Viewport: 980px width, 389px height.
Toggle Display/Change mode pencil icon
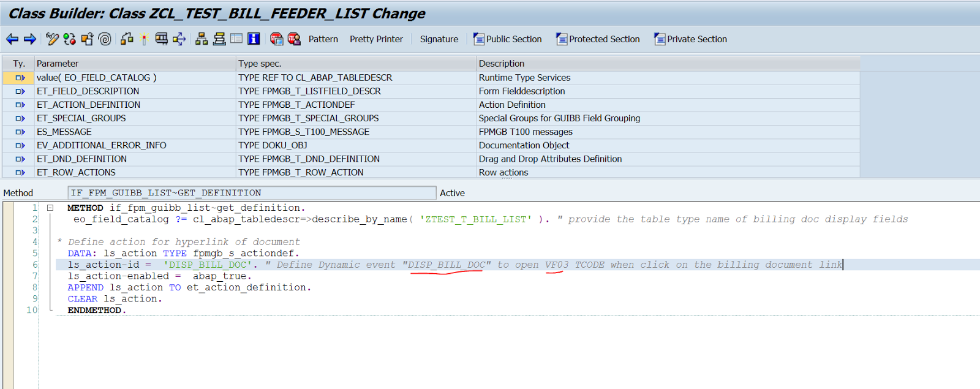[x=52, y=39]
